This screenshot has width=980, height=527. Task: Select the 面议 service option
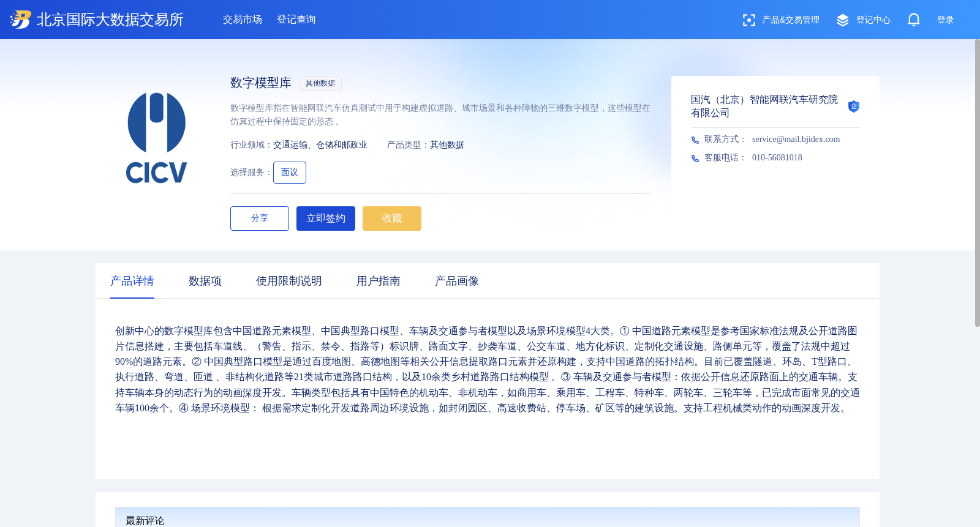point(290,173)
